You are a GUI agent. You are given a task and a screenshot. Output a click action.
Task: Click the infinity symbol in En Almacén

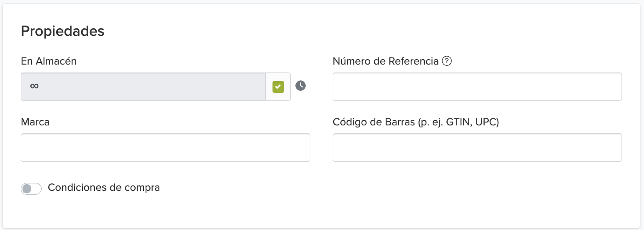point(35,86)
